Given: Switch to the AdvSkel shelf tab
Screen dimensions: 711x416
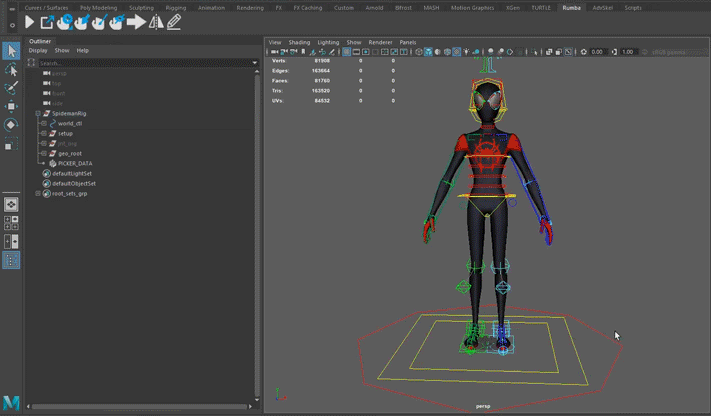Looking at the screenshot, I should (603, 8).
